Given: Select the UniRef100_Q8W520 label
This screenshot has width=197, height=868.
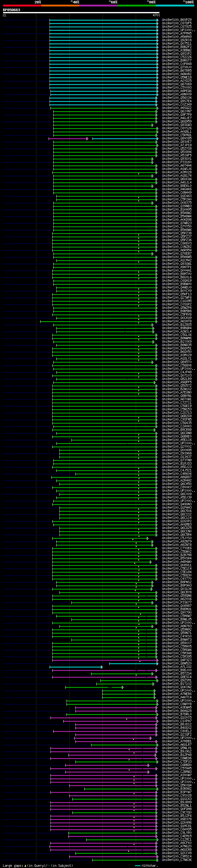Looking at the screenshot, I should (x=176, y=663).
